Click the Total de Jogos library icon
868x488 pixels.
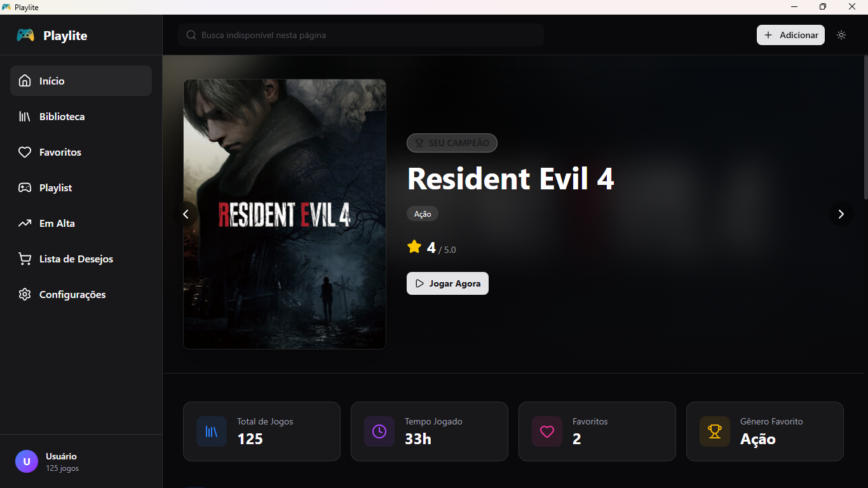(x=212, y=431)
